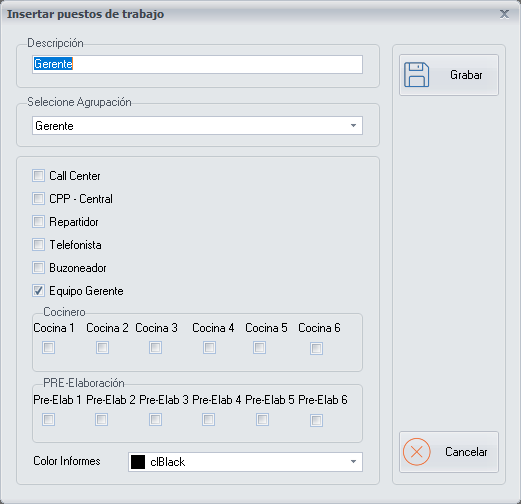
Task: Tick the Pre-Elab 2 checkbox
Action: click(x=101, y=419)
